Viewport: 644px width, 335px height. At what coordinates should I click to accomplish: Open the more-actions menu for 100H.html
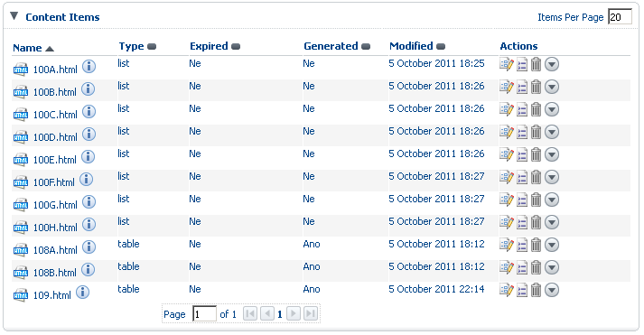(x=552, y=222)
